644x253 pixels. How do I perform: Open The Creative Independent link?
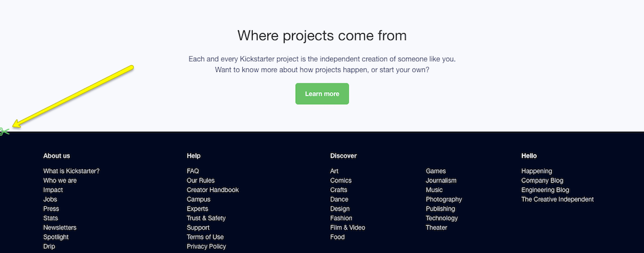click(x=558, y=200)
